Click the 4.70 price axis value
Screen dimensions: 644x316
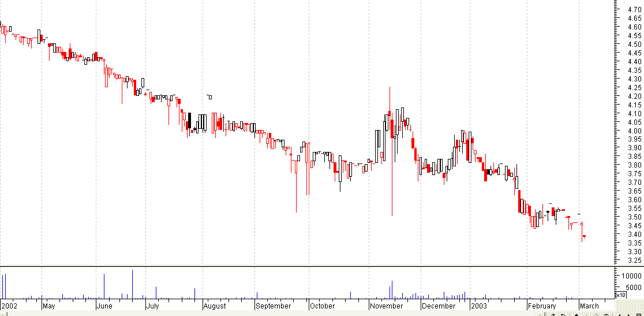click(x=635, y=9)
